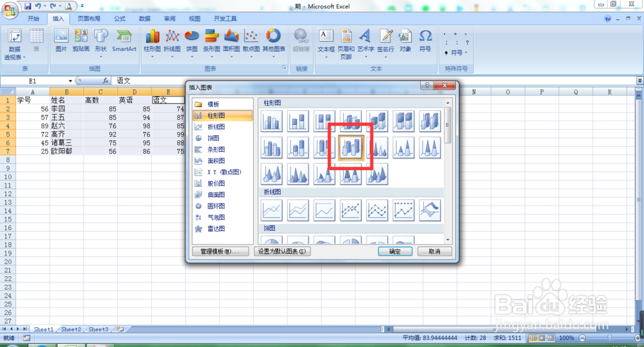644x347 pixels.
Task: Choose the 3D pyramid chart thumbnail
Action: click(x=377, y=174)
